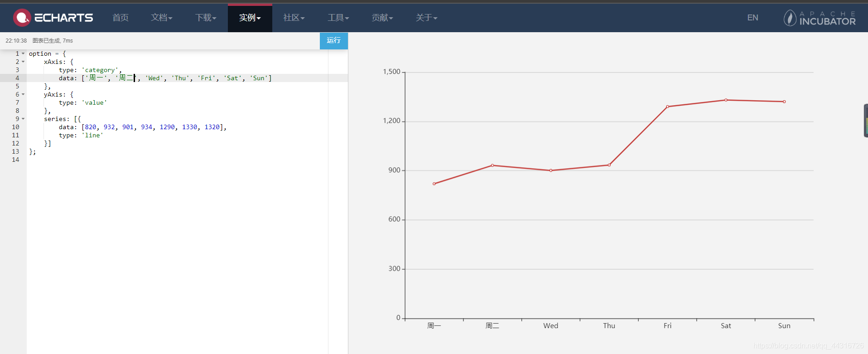This screenshot has height=354, width=868.
Task: Expand the 社区 community menu
Action: coord(294,18)
